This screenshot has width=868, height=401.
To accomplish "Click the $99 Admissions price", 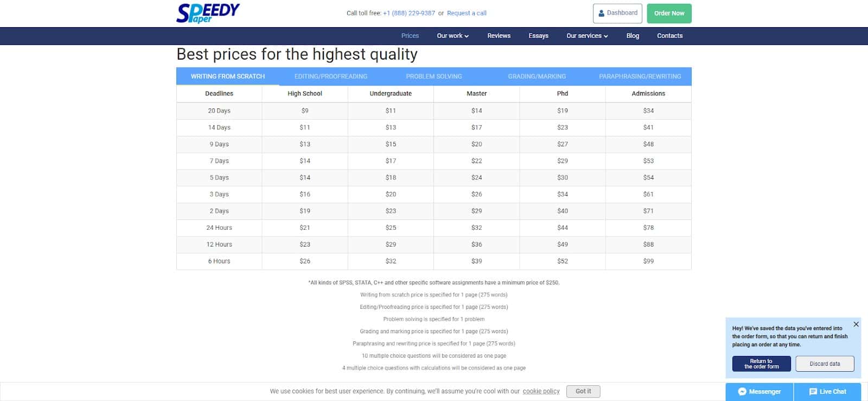I will [648, 261].
